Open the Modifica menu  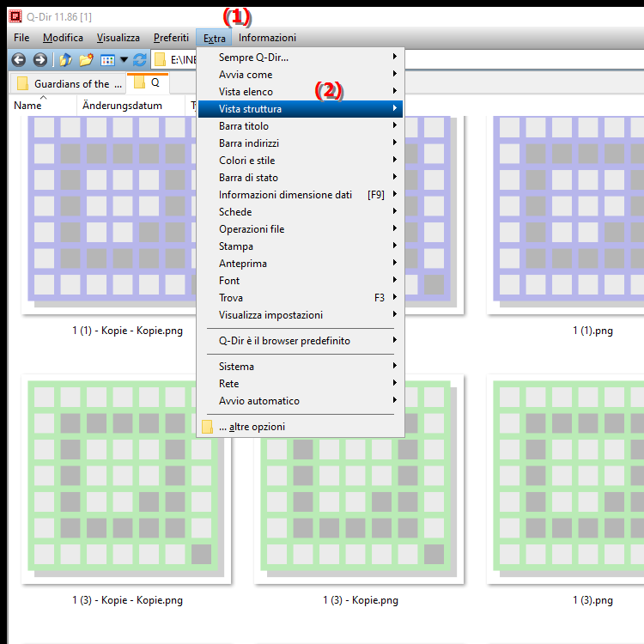[x=63, y=38]
